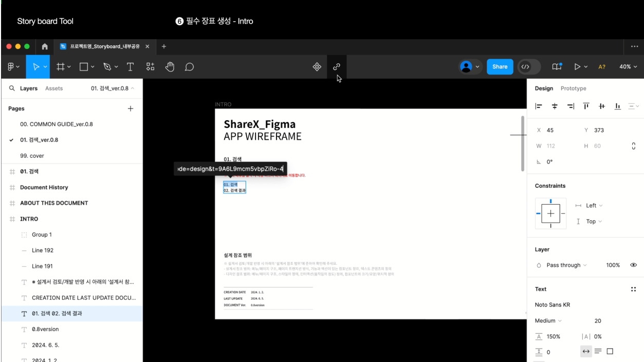Go to the Home icon tab
The width and height of the screenshot is (644, 362).
coord(45,47)
